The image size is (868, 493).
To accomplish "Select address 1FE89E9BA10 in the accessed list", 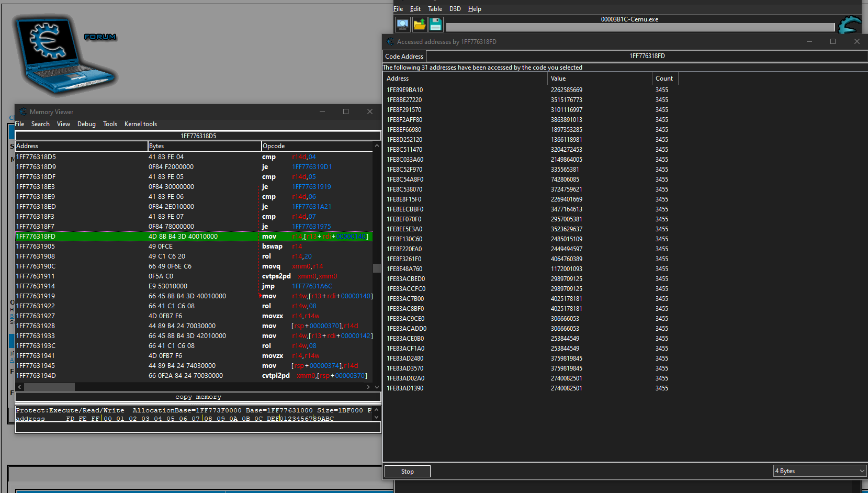I will [x=404, y=90].
